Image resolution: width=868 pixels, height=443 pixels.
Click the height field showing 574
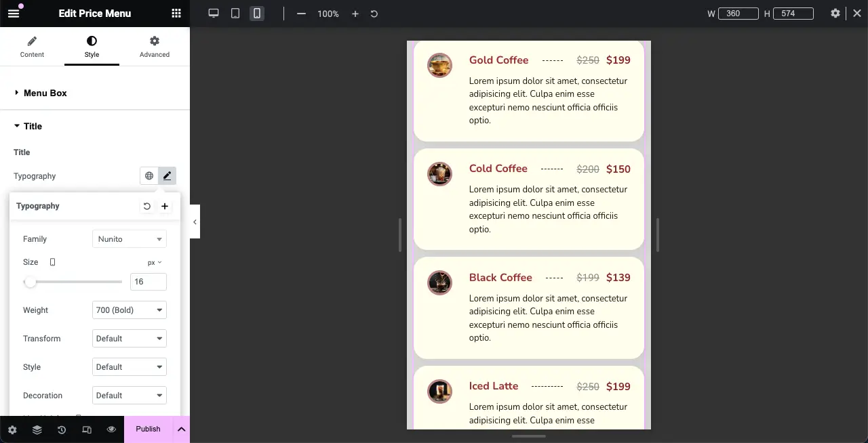(793, 14)
